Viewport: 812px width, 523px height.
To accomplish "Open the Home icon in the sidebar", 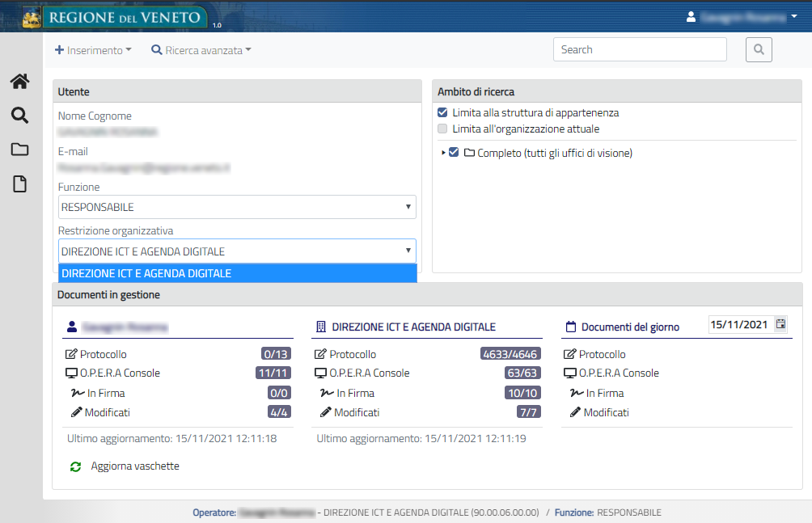I will (19, 82).
